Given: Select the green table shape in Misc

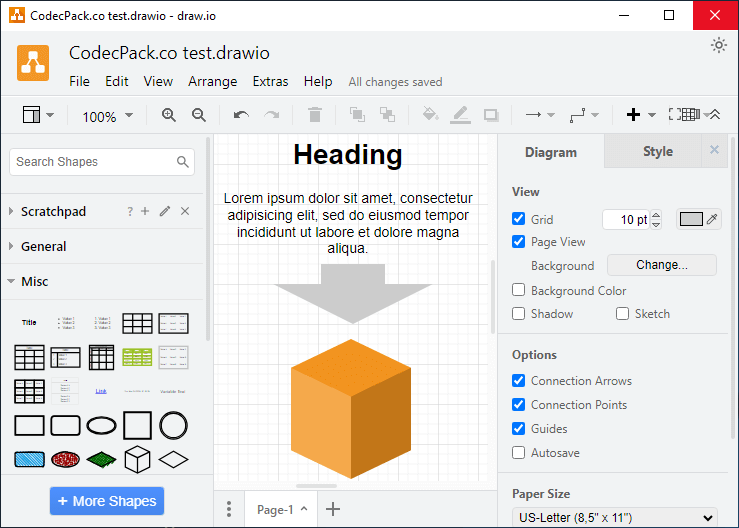Looking at the screenshot, I should point(137,357).
